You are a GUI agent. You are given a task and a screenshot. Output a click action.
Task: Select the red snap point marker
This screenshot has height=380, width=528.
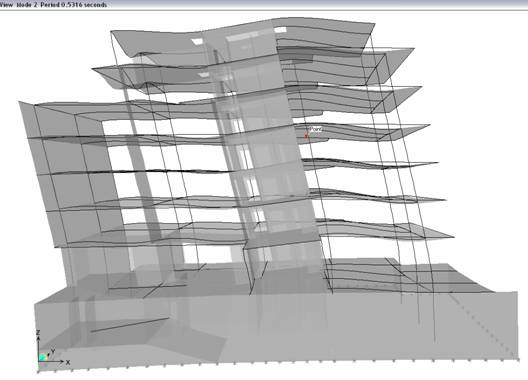pos(306,136)
